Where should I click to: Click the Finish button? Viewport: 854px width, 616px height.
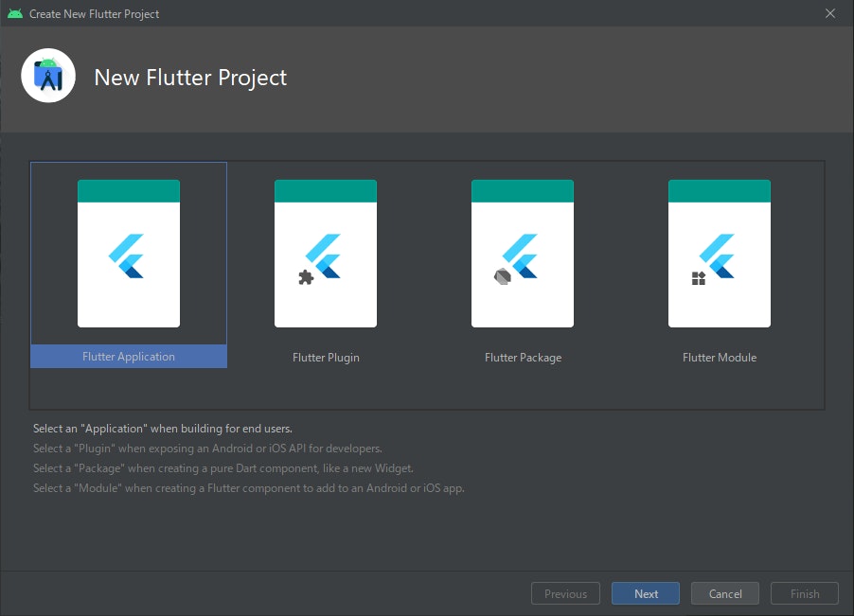click(x=804, y=593)
